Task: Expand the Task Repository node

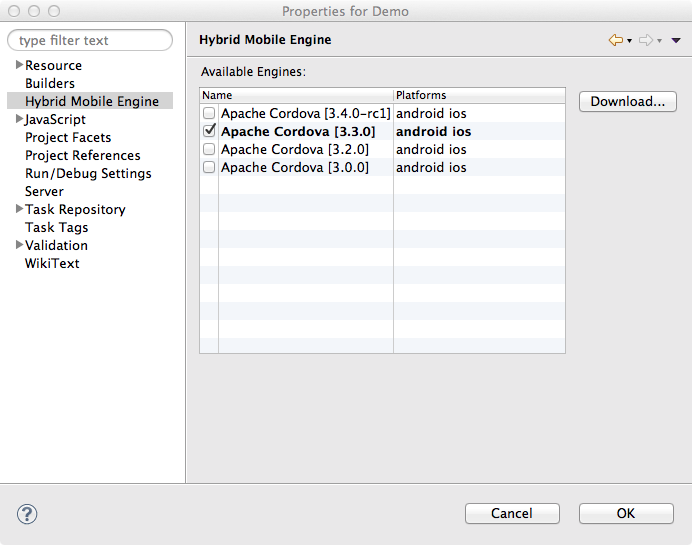Action: pyautogui.click(x=19, y=209)
